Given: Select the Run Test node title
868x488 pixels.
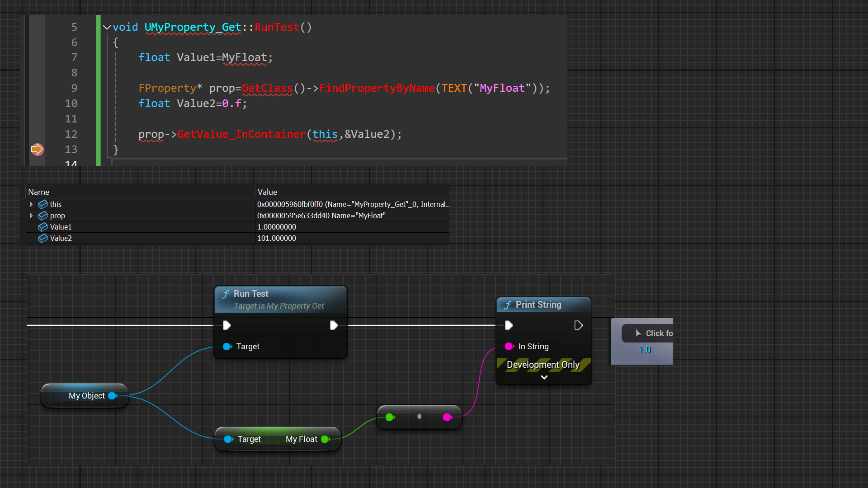Looking at the screenshot, I should (251, 294).
